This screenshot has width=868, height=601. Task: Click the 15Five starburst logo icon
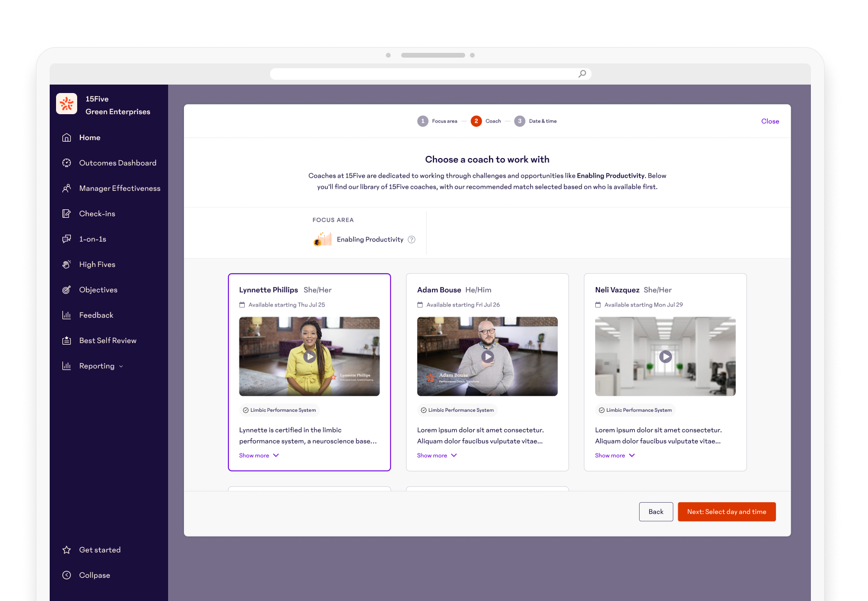coord(67,104)
